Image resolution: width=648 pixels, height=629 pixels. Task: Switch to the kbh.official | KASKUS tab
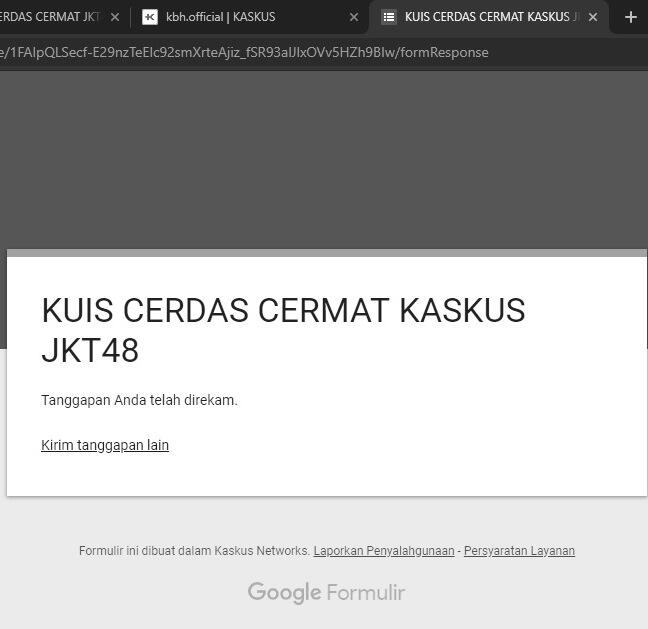coord(248,17)
